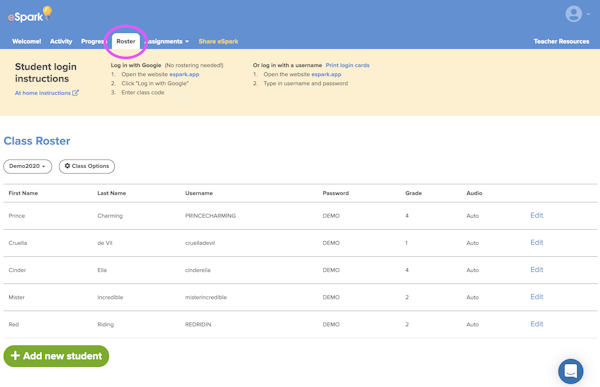Click the eSpark logo
The width and height of the screenshot is (600, 387).
(30, 15)
